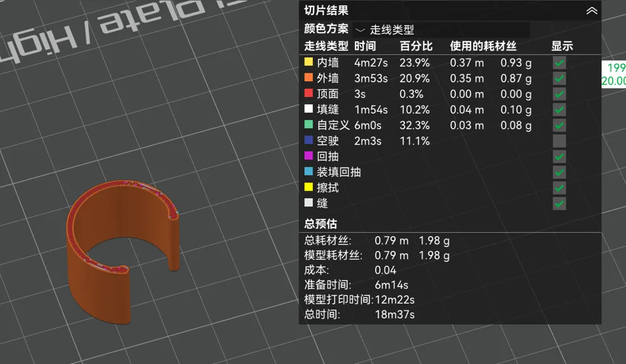Click the 4m27s time value for 内墙
626x364 pixels.
tap(371, 63)
